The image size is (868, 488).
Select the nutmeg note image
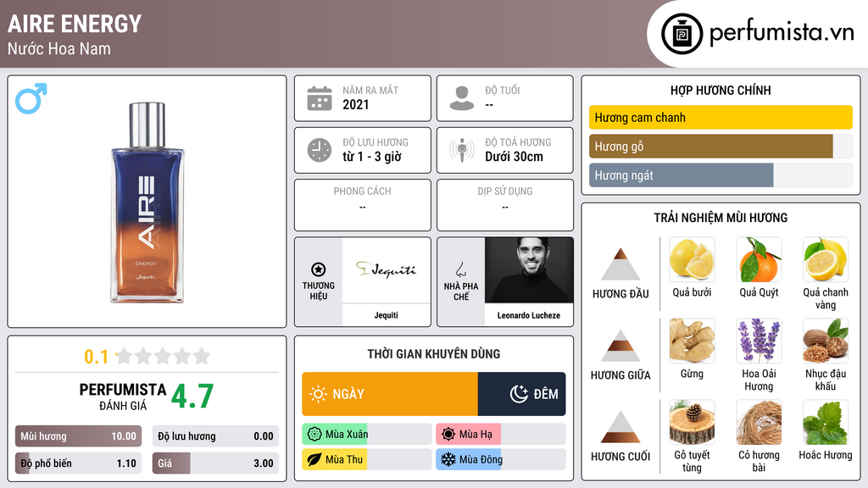point(826,341)
